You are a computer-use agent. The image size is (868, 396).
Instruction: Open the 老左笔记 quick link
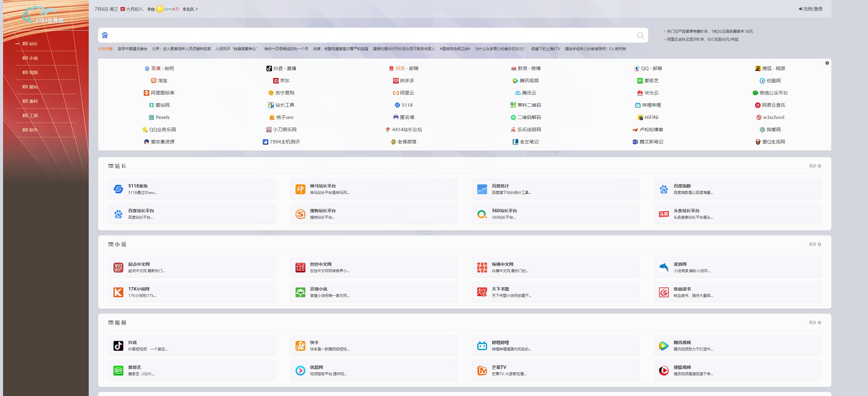[526, 142]
